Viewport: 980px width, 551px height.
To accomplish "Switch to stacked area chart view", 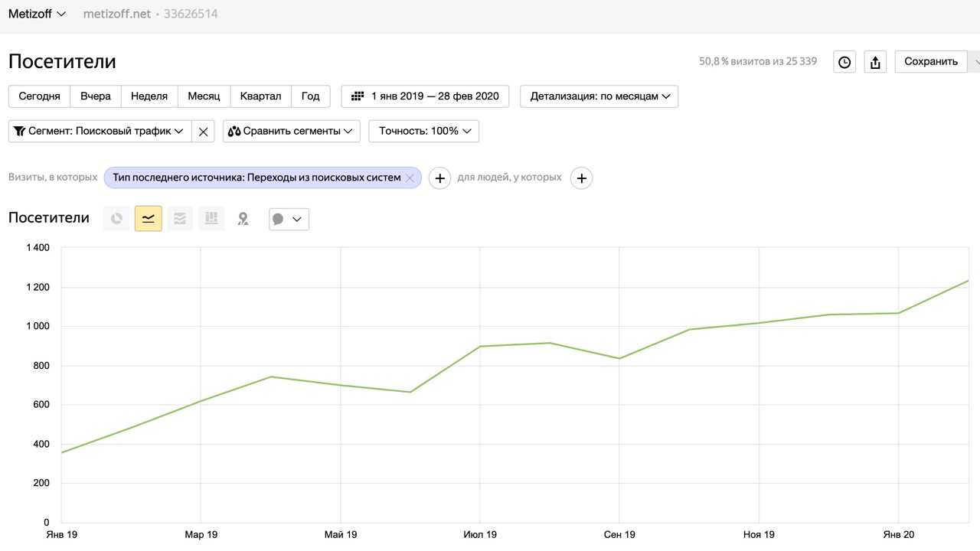I will click(180, 219).
